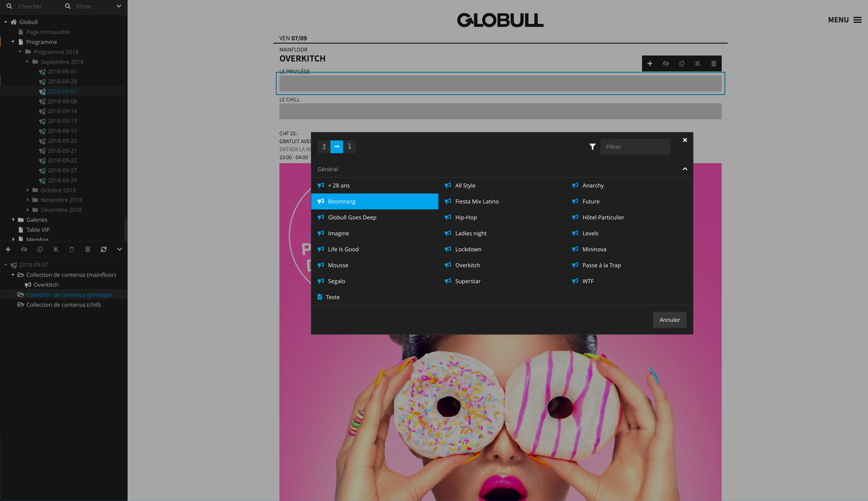Choose the Texte node type
The width and height of the screenshot is (868, 501).
(x=375, y=297)
